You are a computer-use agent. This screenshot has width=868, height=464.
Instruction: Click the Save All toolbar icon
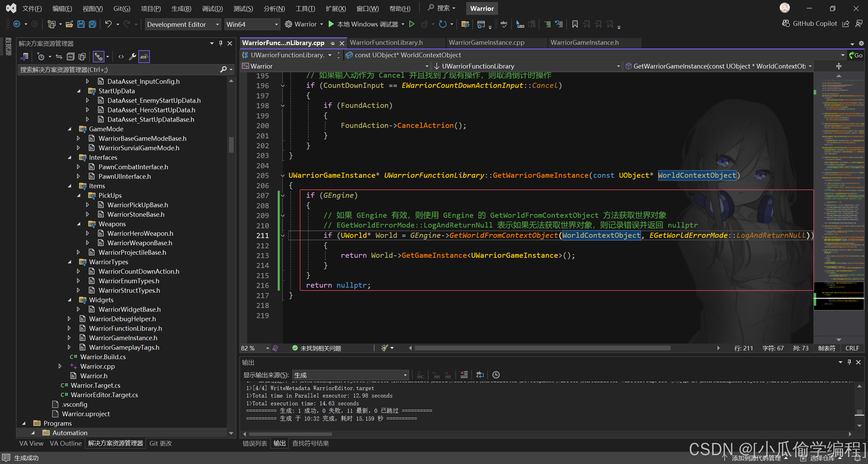pyautogui.click(x=92, y=24)
